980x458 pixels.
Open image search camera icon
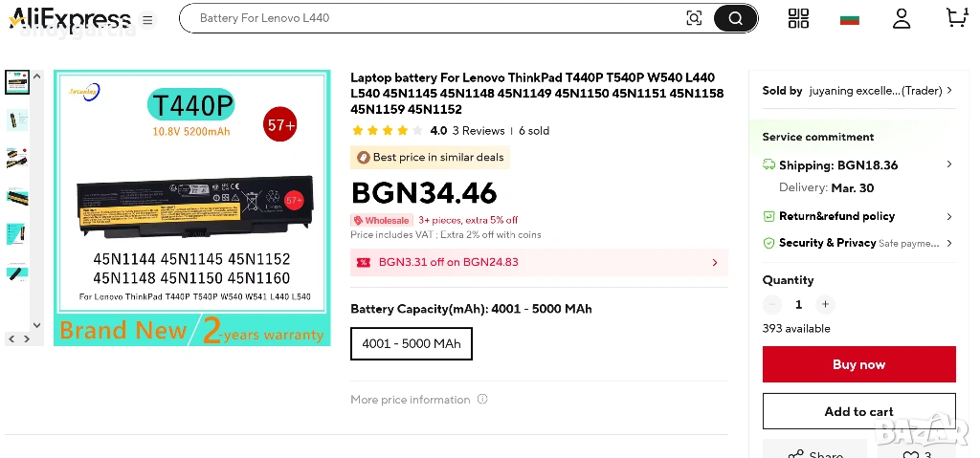tap(694, 18)
